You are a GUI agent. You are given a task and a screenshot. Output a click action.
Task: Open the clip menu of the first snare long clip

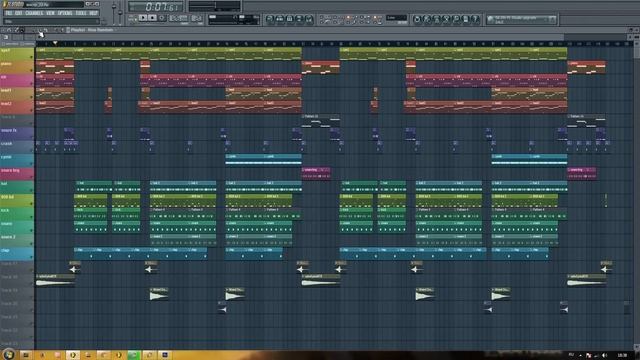tap(303, 169)
